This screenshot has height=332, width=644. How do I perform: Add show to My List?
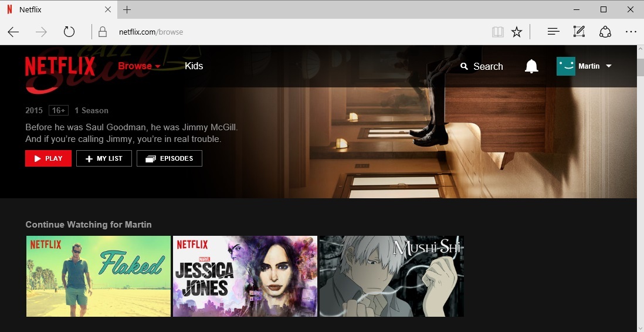104,158
